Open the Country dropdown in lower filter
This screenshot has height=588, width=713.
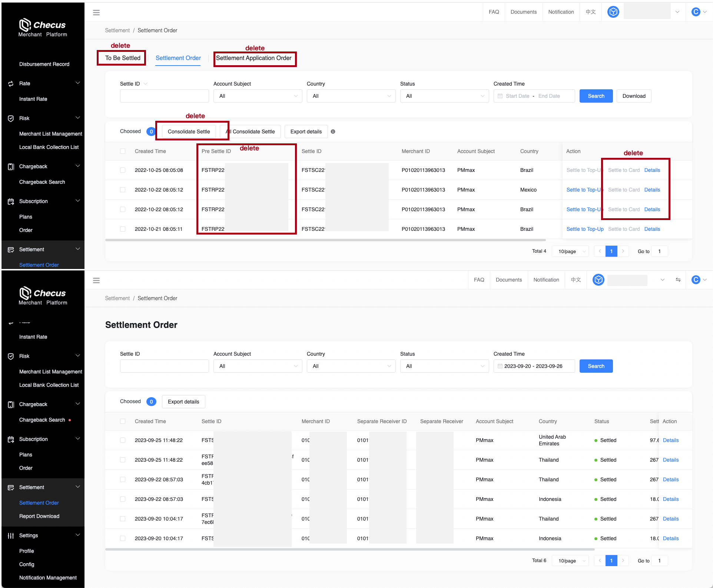point(351,366)
